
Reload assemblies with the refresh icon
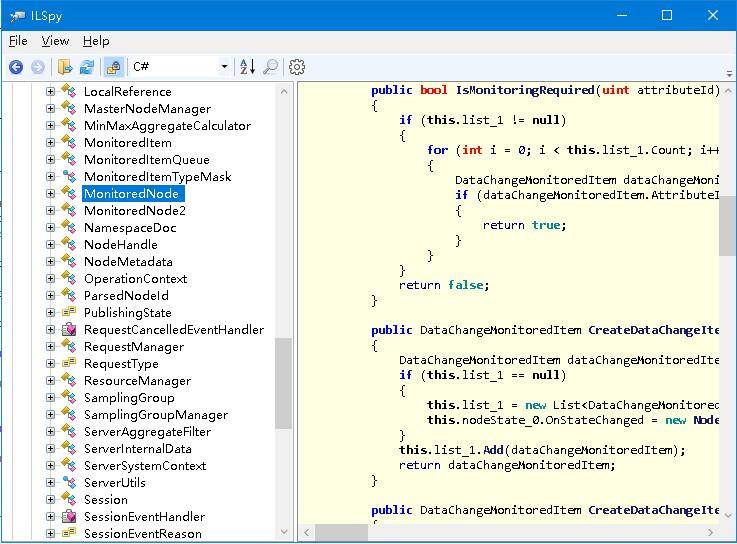[x=87, y=67]
